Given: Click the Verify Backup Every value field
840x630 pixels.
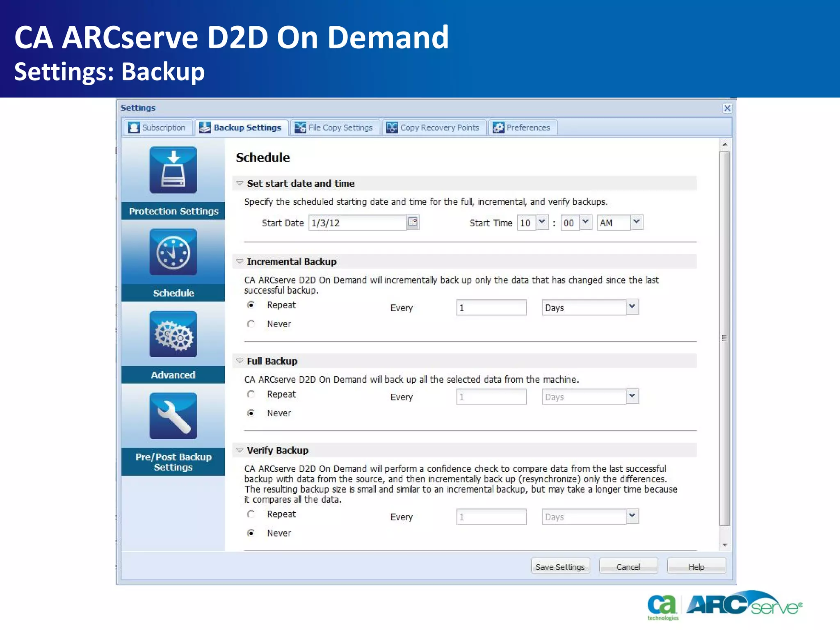Looking at the screenshot, I should (491, 516).
